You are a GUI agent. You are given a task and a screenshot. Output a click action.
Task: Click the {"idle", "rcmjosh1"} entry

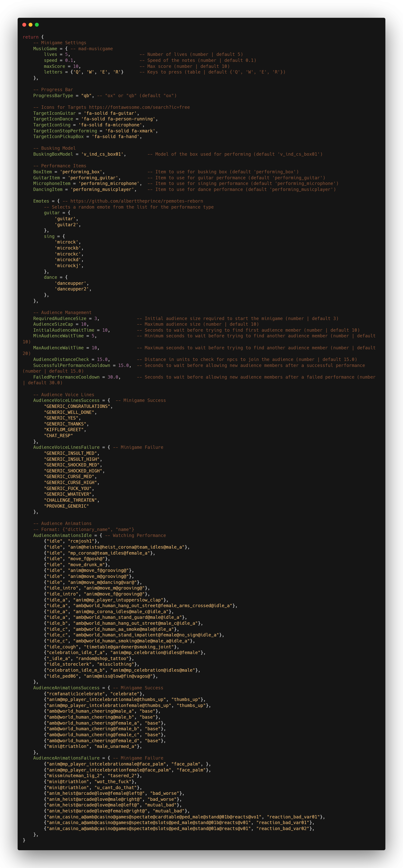[x=72, y=541]
